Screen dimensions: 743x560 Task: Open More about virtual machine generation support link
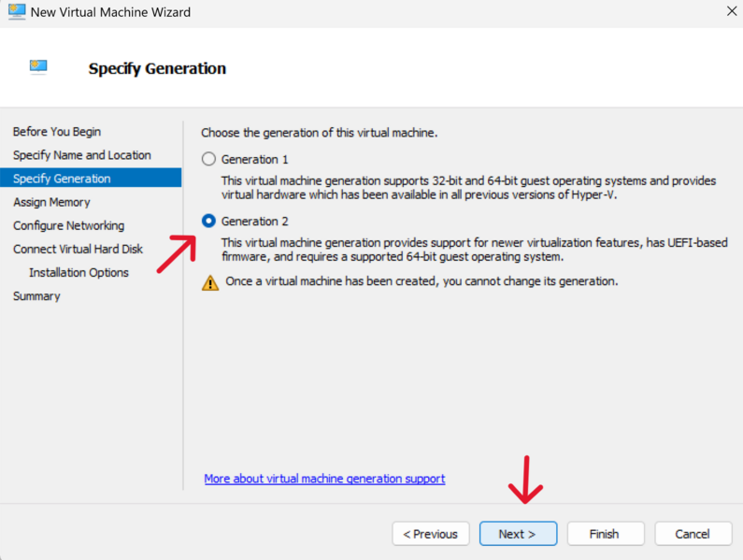pos(324,479)
